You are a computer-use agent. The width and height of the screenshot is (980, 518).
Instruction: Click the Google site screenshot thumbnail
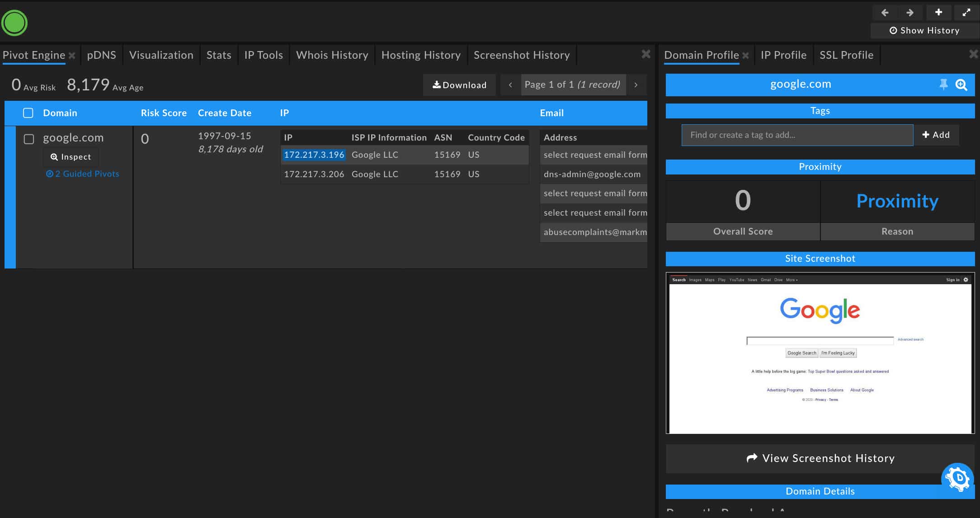[820, 353]
